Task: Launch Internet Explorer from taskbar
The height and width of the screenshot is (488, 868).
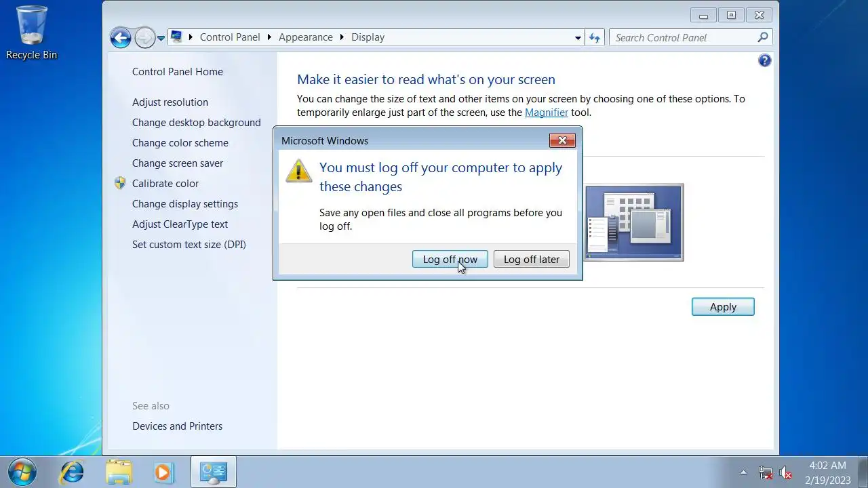Action: [71, 472]
